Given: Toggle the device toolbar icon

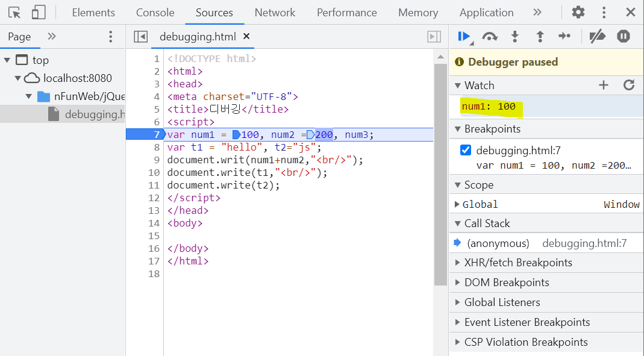Looking at the screenshot, I should (38, 13).
